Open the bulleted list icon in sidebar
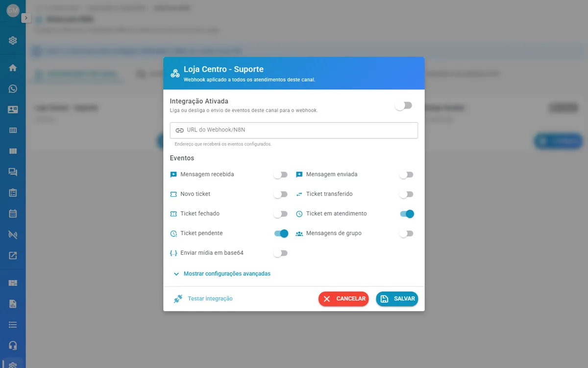Screen dimensions: 588x368 click(13, 325)
